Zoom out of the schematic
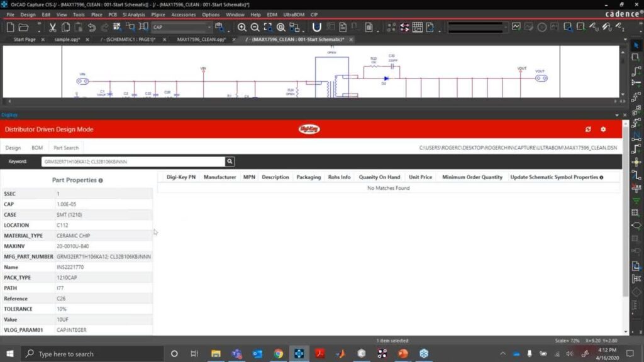The height and width of the screenshot is (362, 644). (255, 28)
